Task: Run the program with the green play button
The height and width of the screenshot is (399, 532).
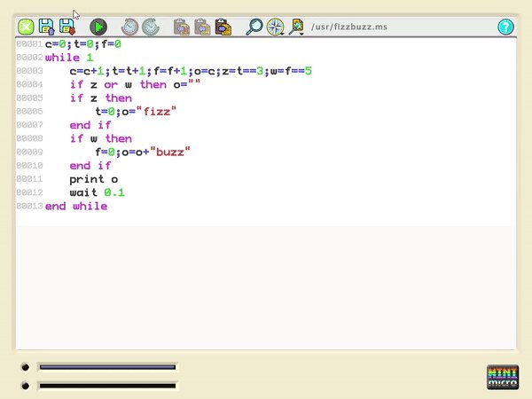Action: click(x=98, y=27)
